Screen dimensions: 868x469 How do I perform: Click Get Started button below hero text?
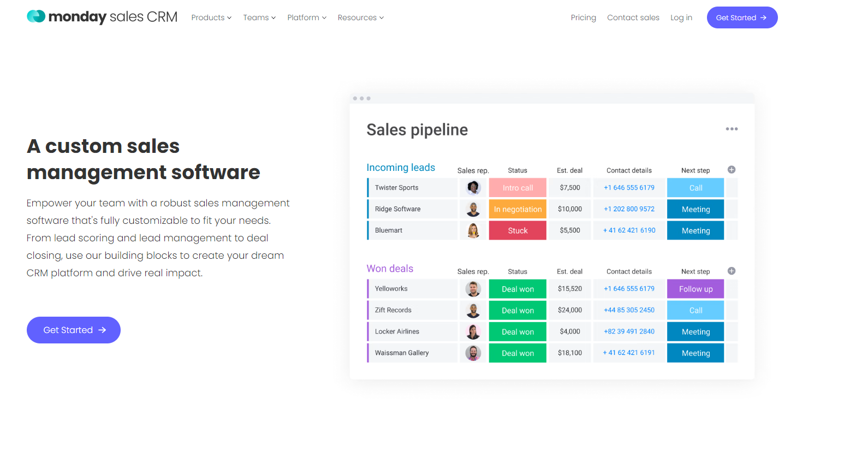coord(74,330)
